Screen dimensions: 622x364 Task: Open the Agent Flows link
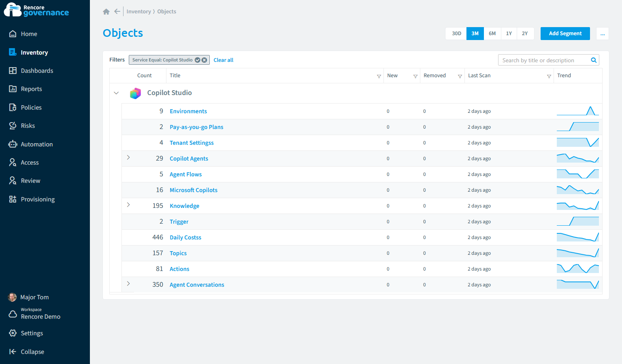[185, 174]
